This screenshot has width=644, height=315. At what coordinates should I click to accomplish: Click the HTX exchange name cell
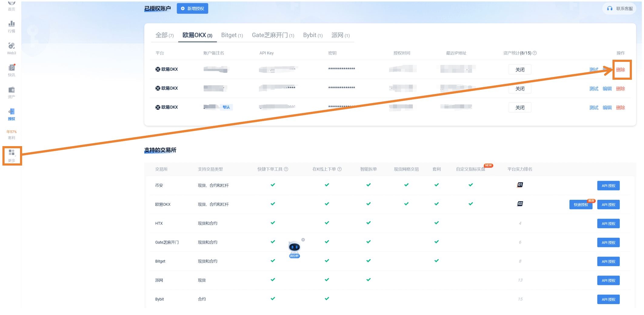click(x=159, y=223)
